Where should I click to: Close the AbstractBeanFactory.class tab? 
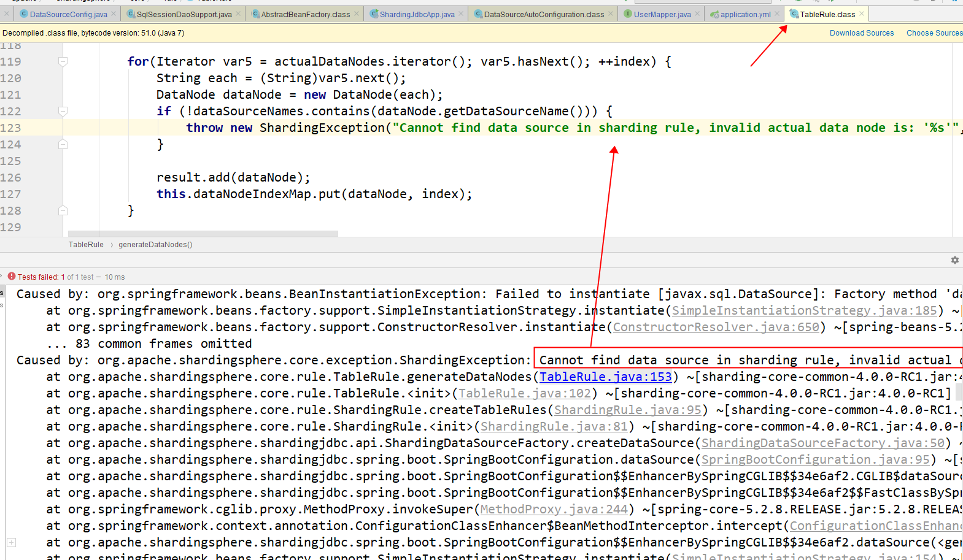click(357, 13)
